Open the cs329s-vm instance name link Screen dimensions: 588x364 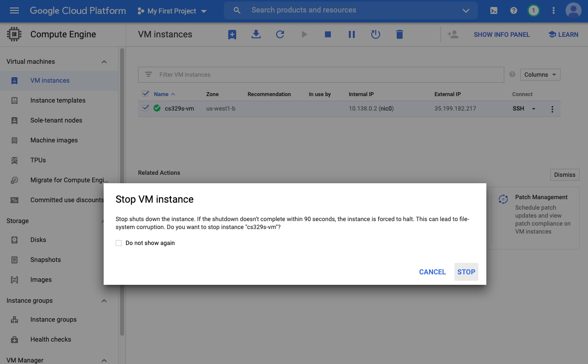click(x=179, y=109)
